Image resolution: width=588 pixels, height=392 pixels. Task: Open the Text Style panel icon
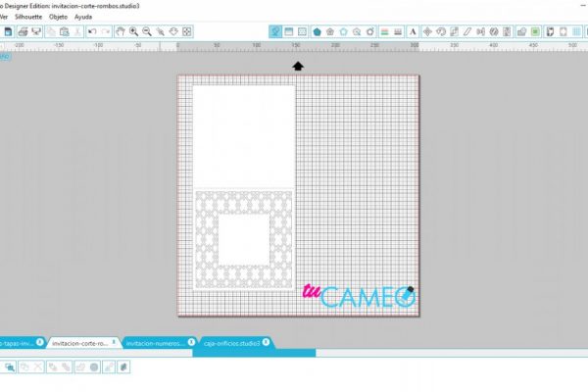[x=413, y=32]
